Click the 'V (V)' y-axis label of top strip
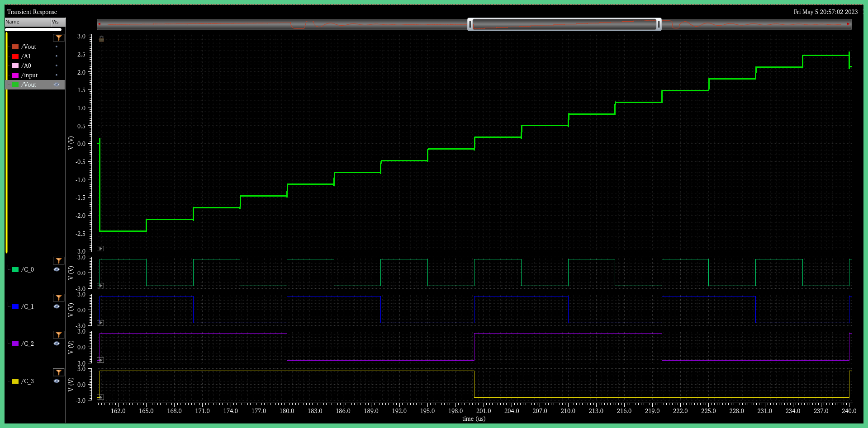Image resolution: width=868 pixels, height=428 pixels. tap(71, 143)
